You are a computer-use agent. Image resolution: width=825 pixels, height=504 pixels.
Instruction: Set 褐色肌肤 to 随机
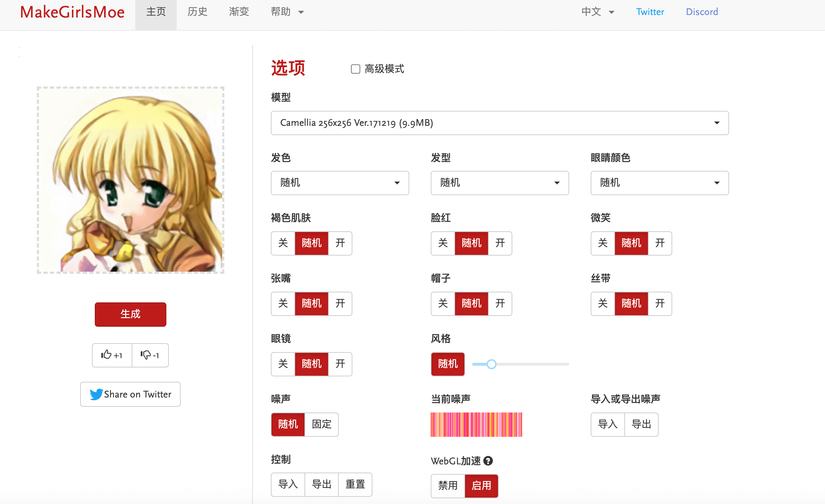(312, 243)
